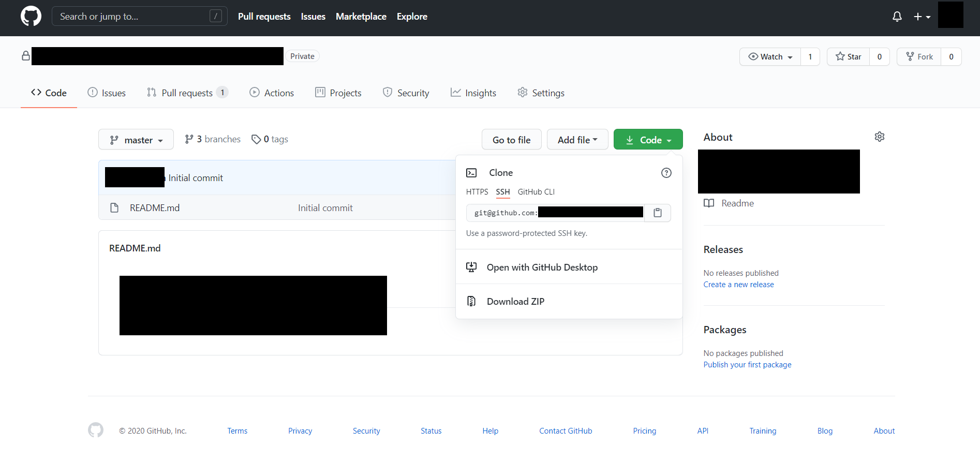Screen dimensions: 980x461
Task: Star this repository
Action: coord(848,56)
